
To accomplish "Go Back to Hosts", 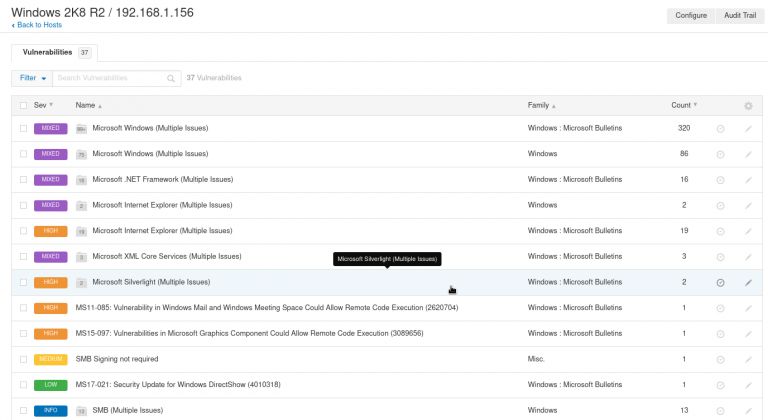I will tap(37, 25).
